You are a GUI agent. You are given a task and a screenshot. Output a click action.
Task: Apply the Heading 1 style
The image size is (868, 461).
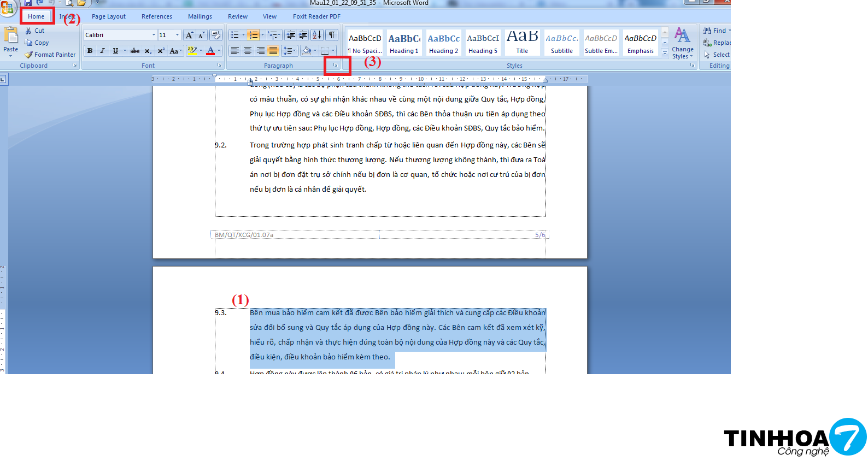404,43
